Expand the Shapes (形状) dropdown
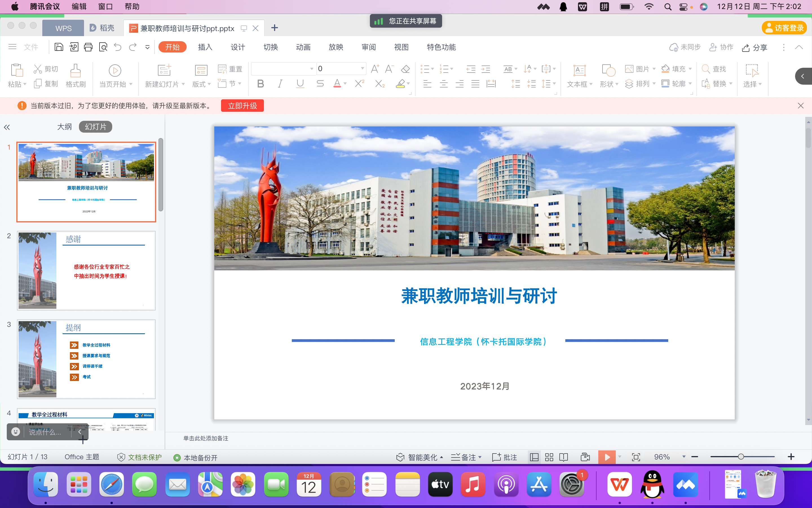 pos(617,84)
